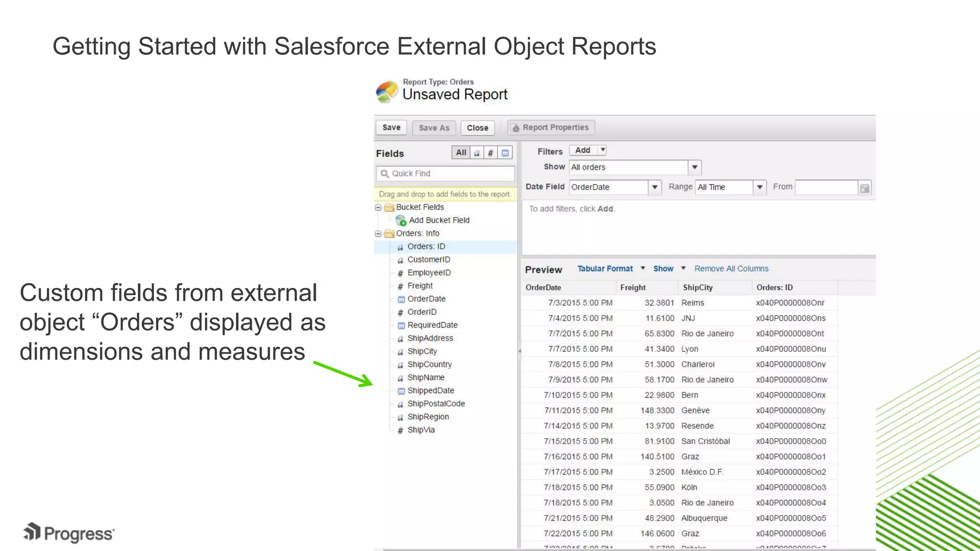980x551 pixels.
Task: Select OrderDate in the Fields tree
Action: (426, 299)
